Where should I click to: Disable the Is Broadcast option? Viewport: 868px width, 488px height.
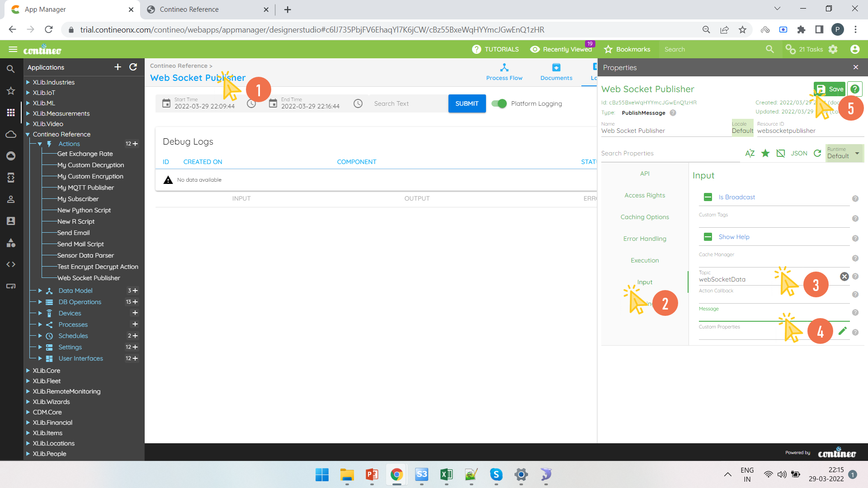pyautogui.click(x=708, y=197)
